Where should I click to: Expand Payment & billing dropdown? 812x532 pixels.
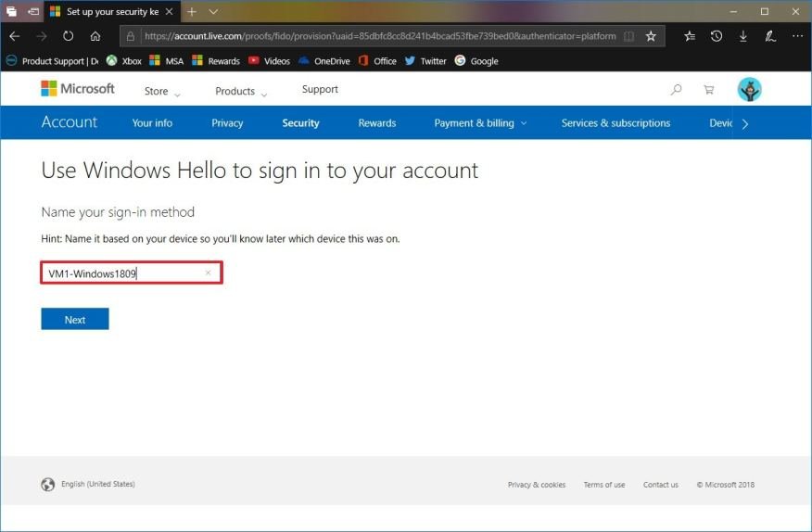coord(480,123)
